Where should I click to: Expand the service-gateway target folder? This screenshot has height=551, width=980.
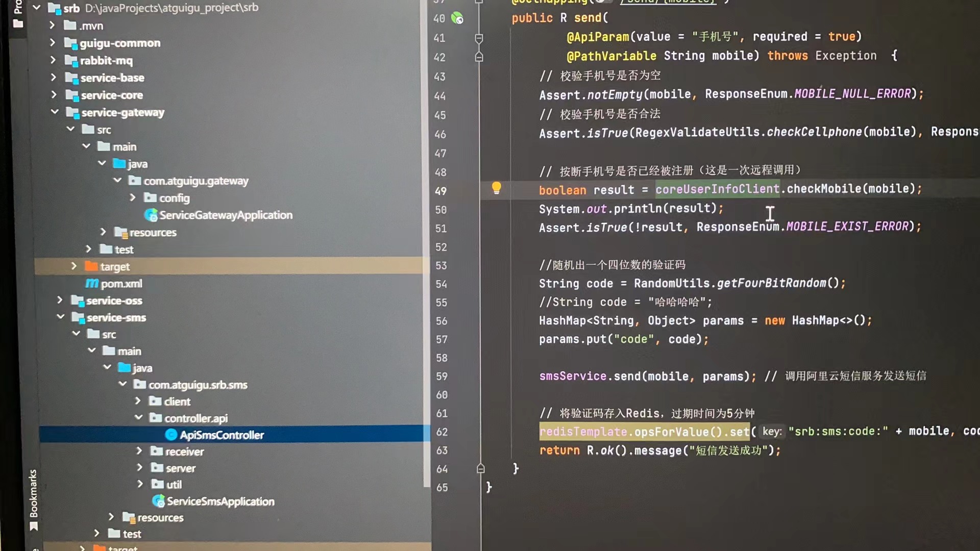point(74,266)
